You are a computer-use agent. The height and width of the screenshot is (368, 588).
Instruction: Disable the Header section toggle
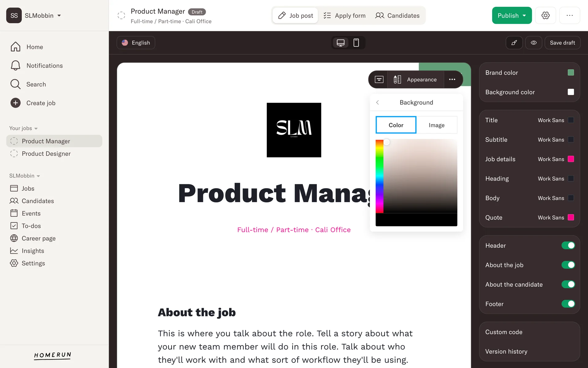point(568,245)
